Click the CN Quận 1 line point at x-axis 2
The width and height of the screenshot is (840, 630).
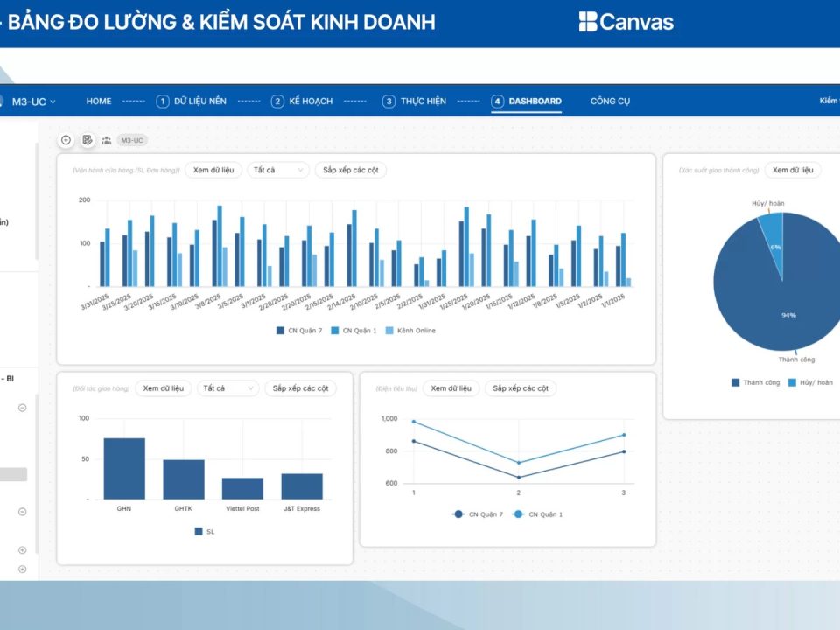(x=519, y=463)
